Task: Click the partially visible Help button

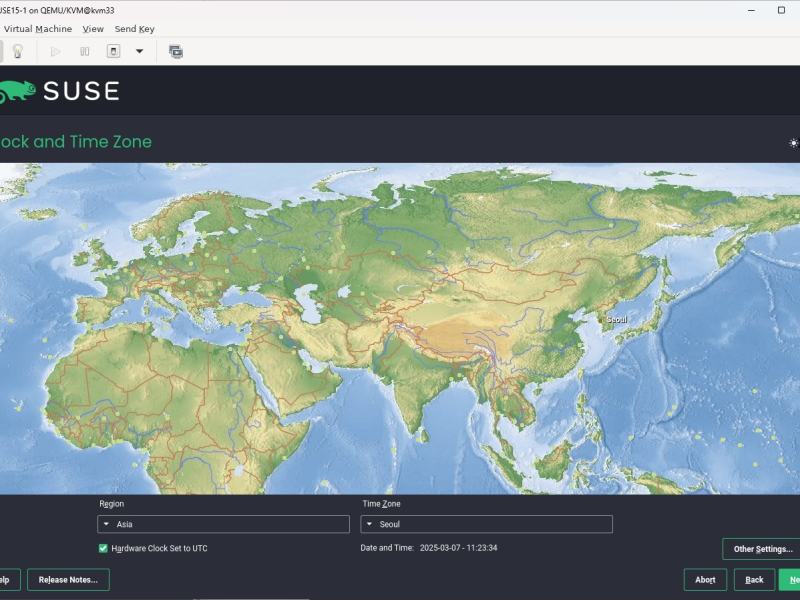Action: 9,580
